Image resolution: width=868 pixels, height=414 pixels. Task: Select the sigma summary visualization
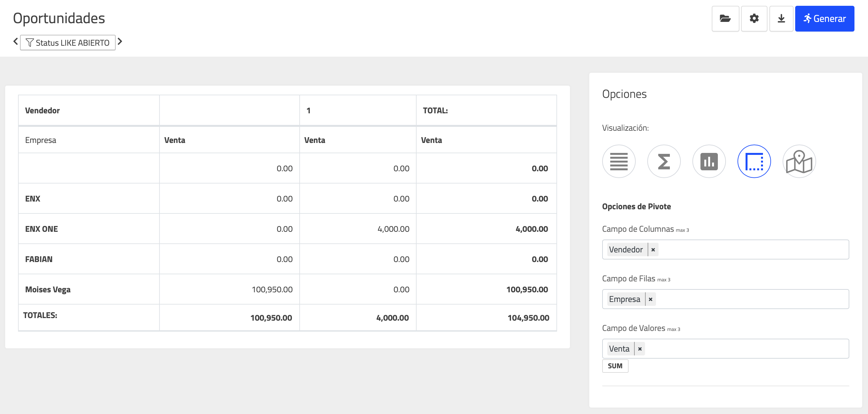point(664,162)
